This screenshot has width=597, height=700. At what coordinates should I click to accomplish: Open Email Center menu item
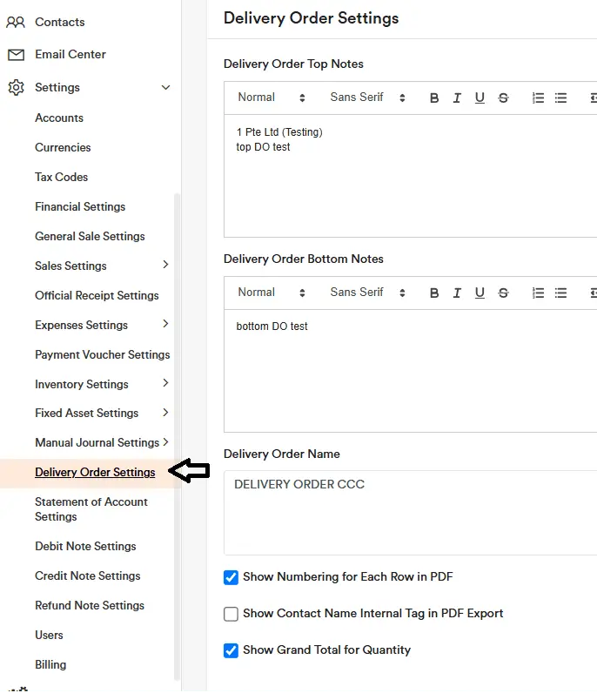[70, 55]
